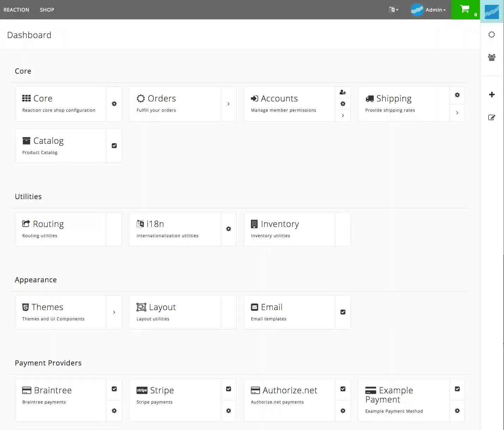
Task: Click the green shopping cart icon
Action: click(465, 10)
